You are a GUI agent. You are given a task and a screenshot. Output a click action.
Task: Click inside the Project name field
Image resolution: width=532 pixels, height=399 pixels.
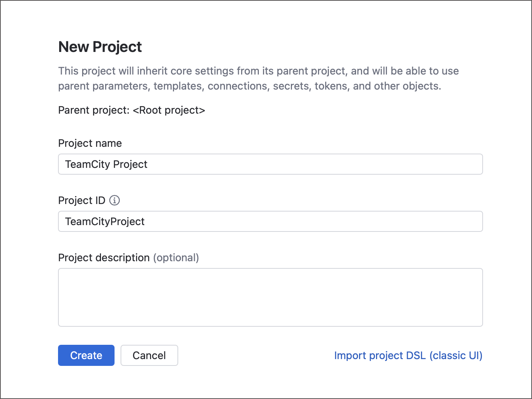270,164
